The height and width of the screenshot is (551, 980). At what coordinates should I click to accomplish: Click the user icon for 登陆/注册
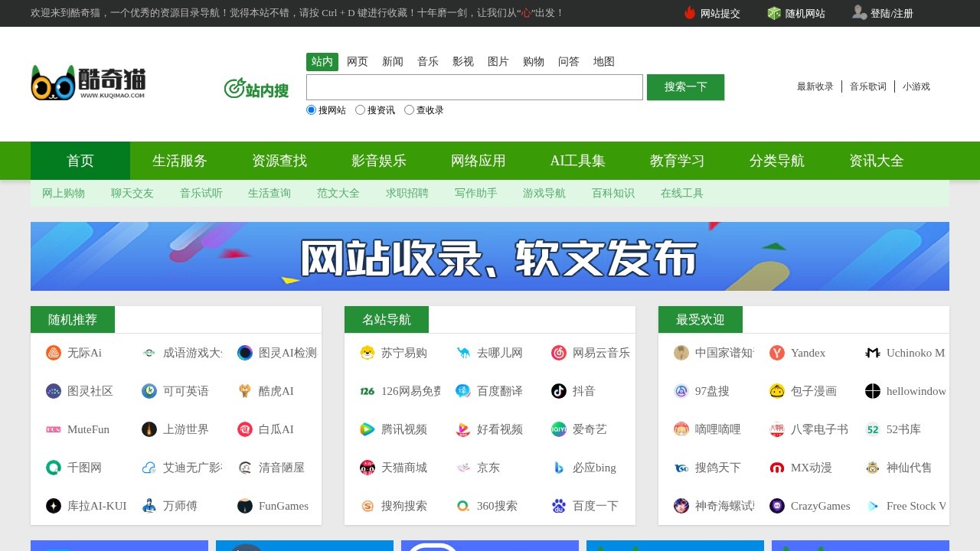pyautogui.click(x=859, y=12)
